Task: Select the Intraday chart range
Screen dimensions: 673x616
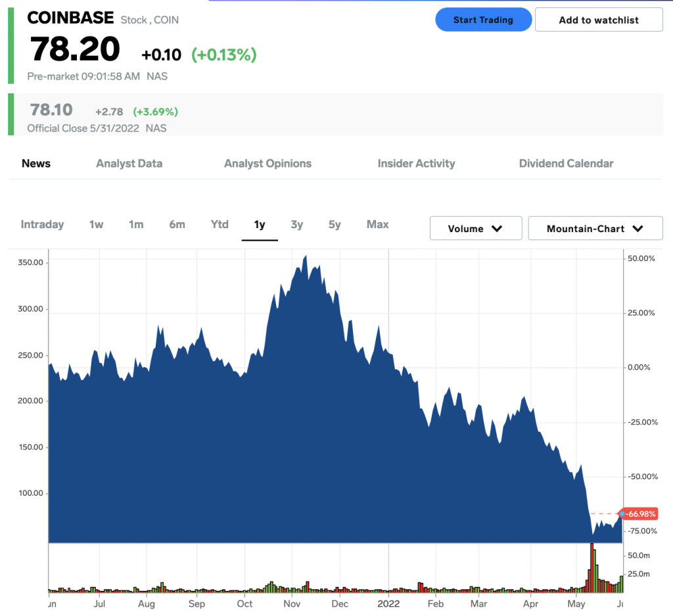Action: pos(42,224)
